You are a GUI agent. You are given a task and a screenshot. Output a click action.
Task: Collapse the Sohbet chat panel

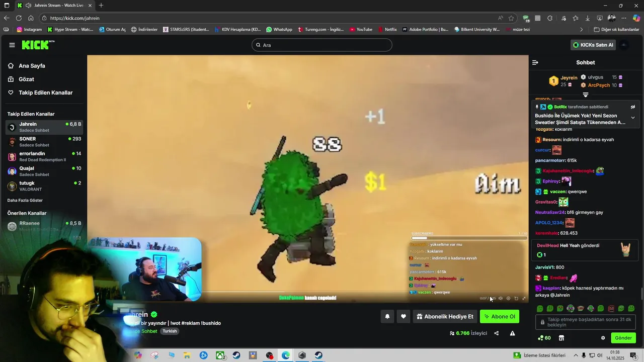click(x=535, y=62)
